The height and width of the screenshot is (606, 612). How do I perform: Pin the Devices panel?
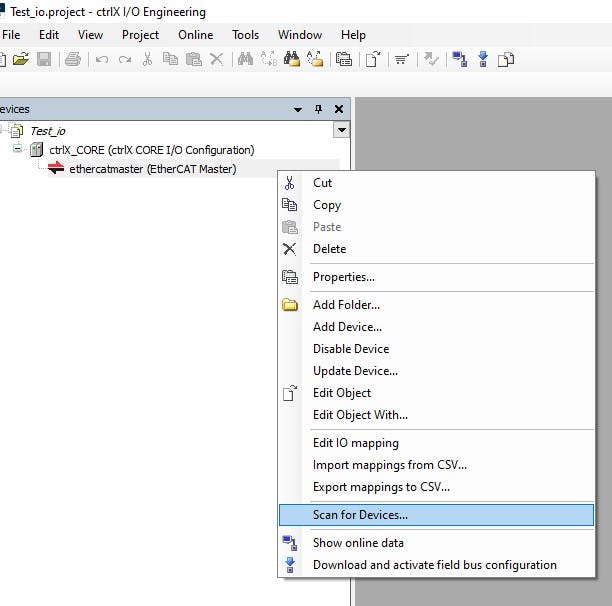pyautogui.click(x=318, y=109)
